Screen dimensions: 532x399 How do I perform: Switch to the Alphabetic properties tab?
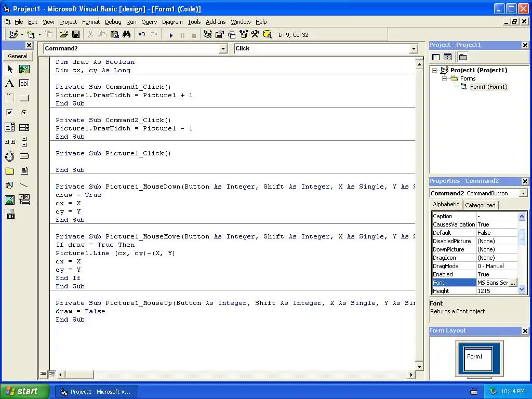pyautogui.click(x=446, y=204)
